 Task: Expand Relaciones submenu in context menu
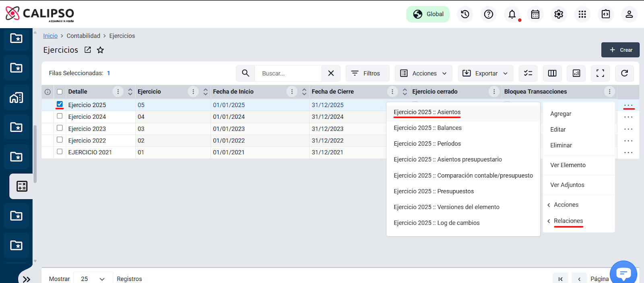pos(579,221)
